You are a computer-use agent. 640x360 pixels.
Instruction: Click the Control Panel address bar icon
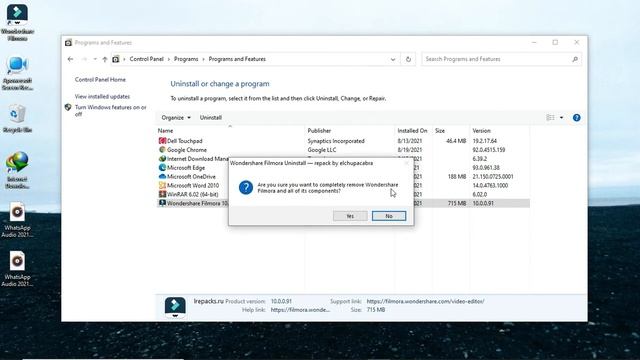[x=116, y=59]
